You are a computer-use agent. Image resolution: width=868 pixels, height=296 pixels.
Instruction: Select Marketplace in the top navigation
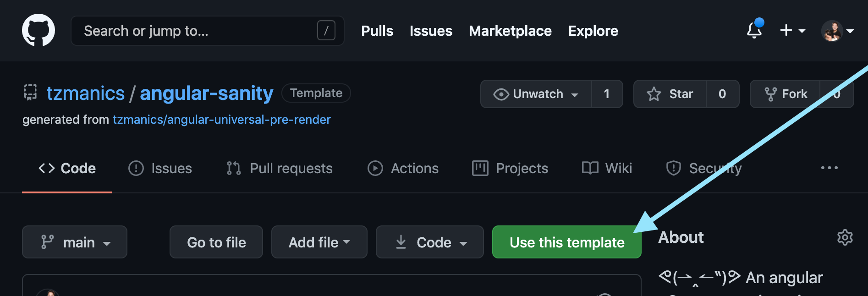click(x=510, y=31)
